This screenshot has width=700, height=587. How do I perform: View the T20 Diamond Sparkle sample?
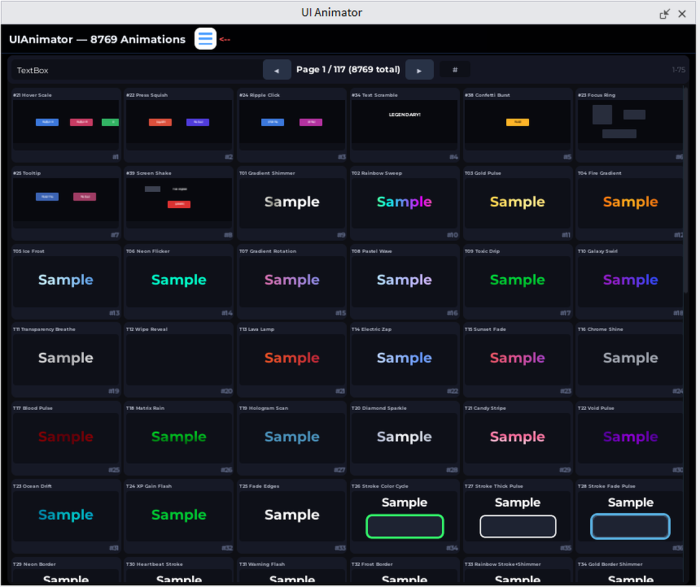(404, 437)
